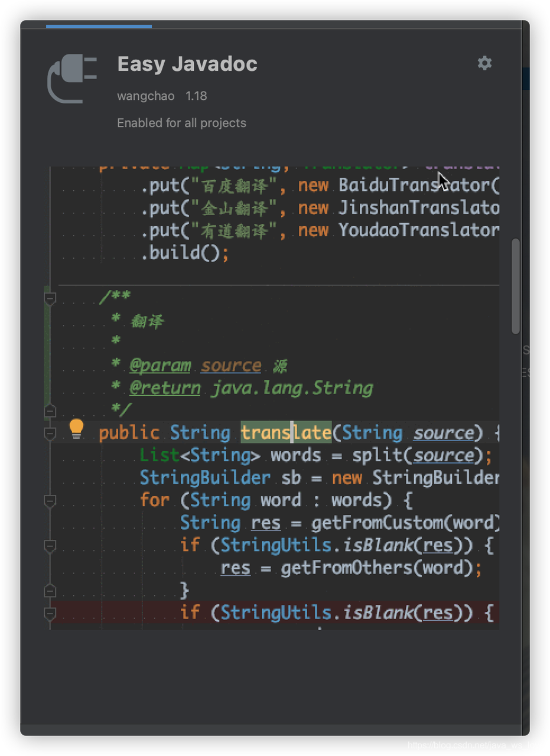Click fold marker beside the closing brace line
Viewport: 550px width, 756px height.
(50, 590)
